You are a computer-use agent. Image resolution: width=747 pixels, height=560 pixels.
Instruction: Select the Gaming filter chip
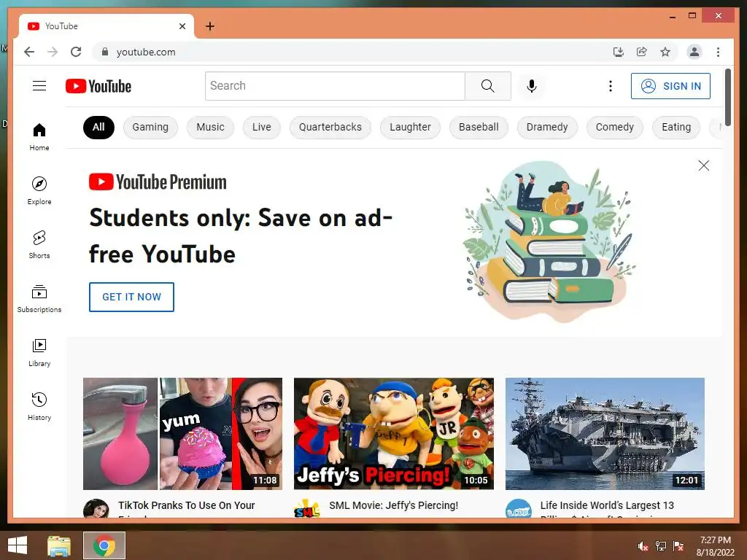click(x=150, y=127)
